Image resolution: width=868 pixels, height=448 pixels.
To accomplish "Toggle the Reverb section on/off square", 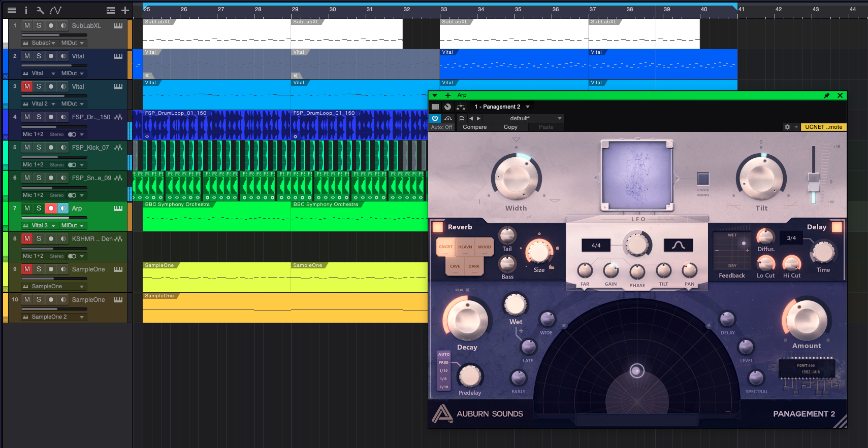I will (437, 227).
